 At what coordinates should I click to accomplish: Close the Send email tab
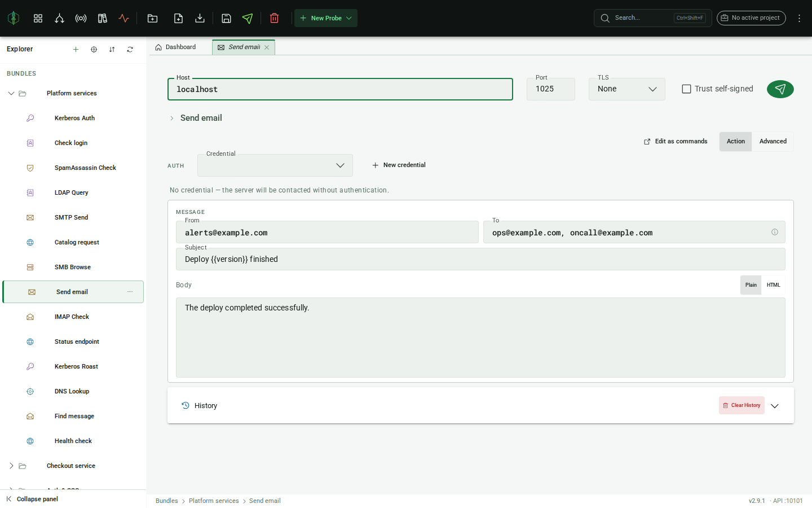(x=267, y=47)
